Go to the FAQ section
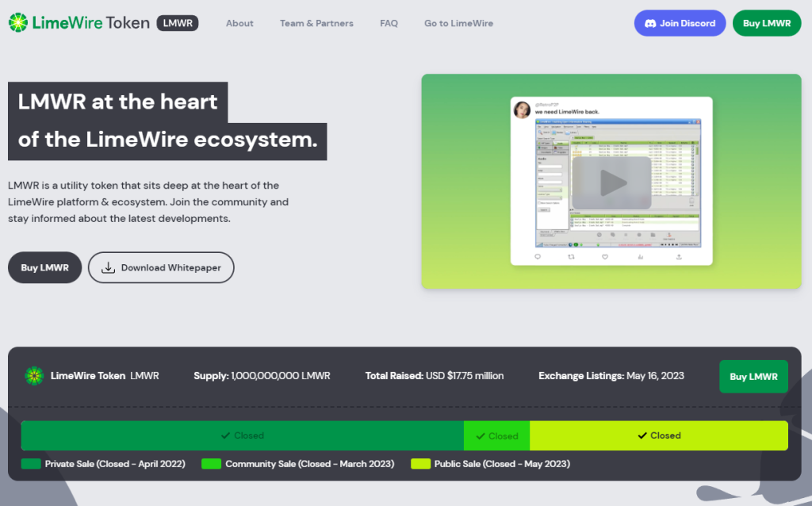The width and height of the screenshot is (812, 506). (x=389, y=23)
